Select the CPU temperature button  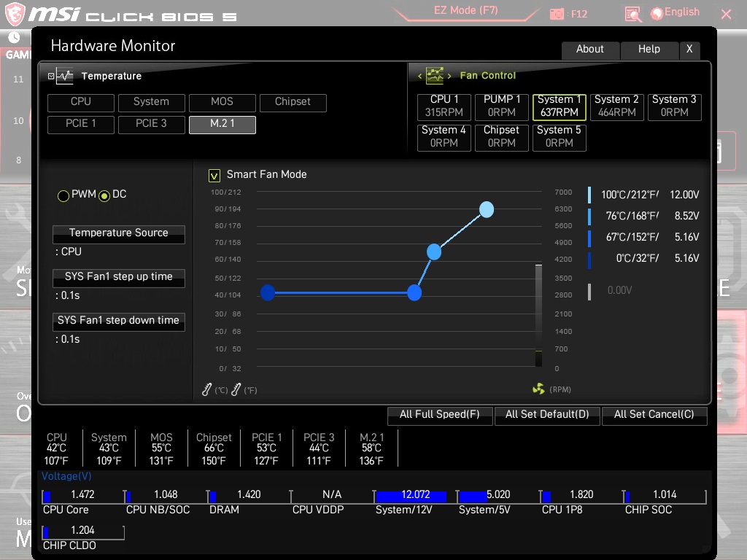point(81,102)
